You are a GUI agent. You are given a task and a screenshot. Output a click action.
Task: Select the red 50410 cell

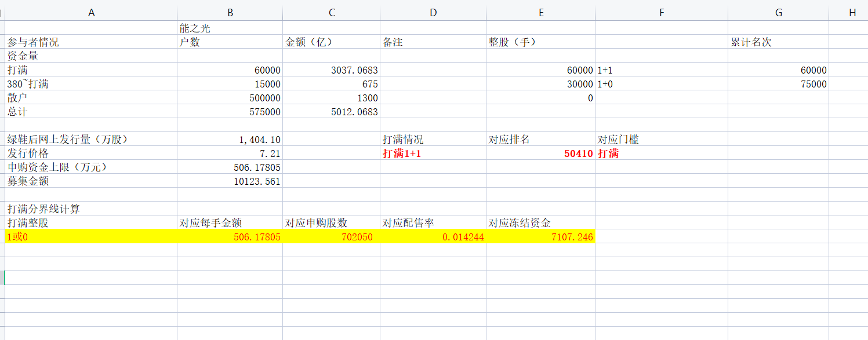pyautogui.click(x=541, y=153)
